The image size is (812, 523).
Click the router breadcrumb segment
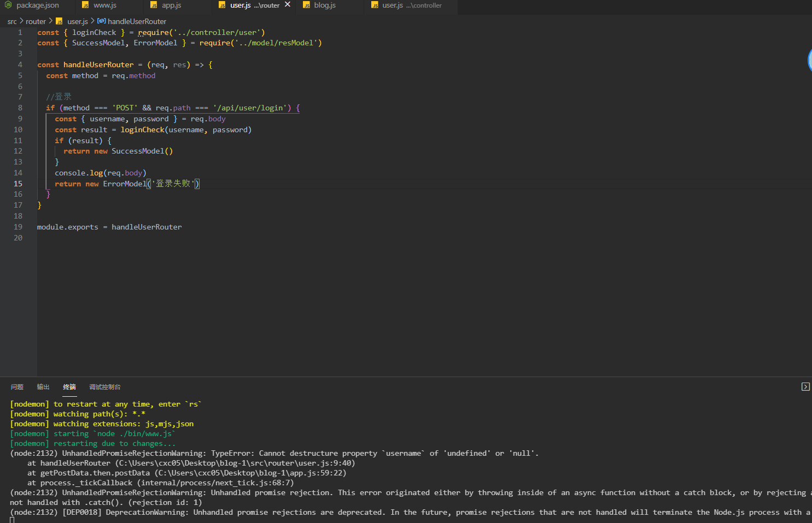click(x=36, y=21)
